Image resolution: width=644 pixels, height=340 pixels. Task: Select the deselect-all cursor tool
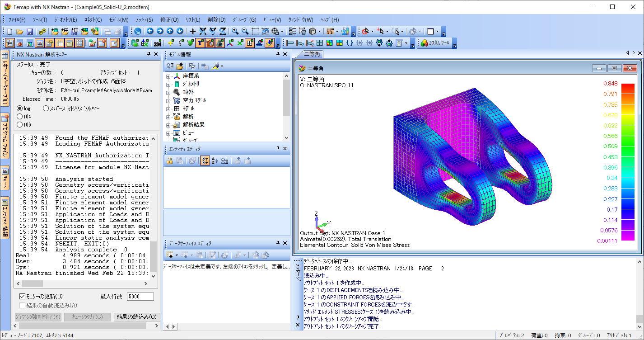[366, 31]
